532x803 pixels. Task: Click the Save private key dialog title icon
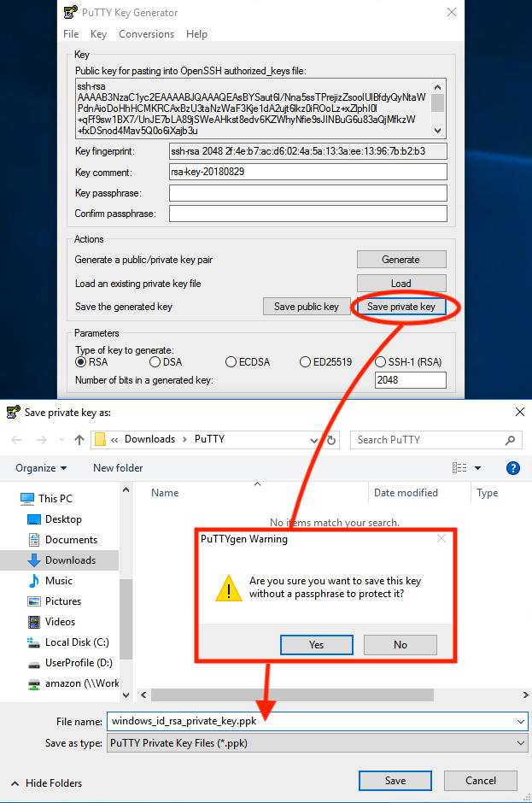tap(14, 412)
